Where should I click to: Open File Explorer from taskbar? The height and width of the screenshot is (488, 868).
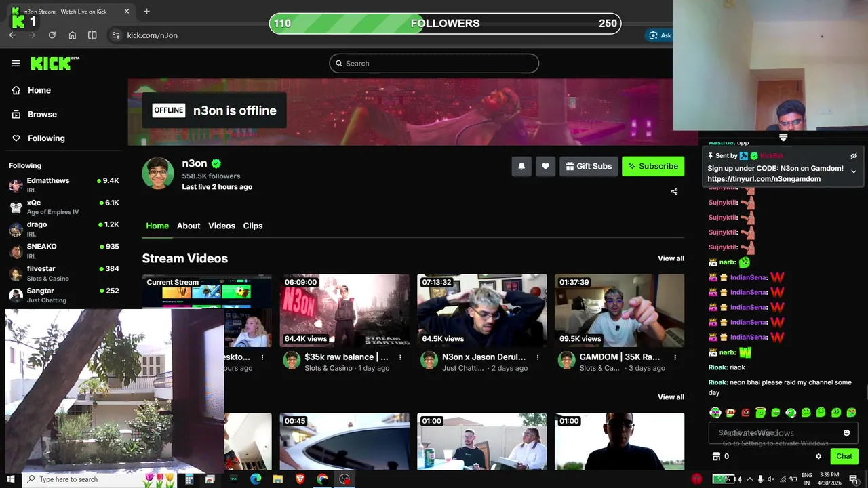pos(278,479)
